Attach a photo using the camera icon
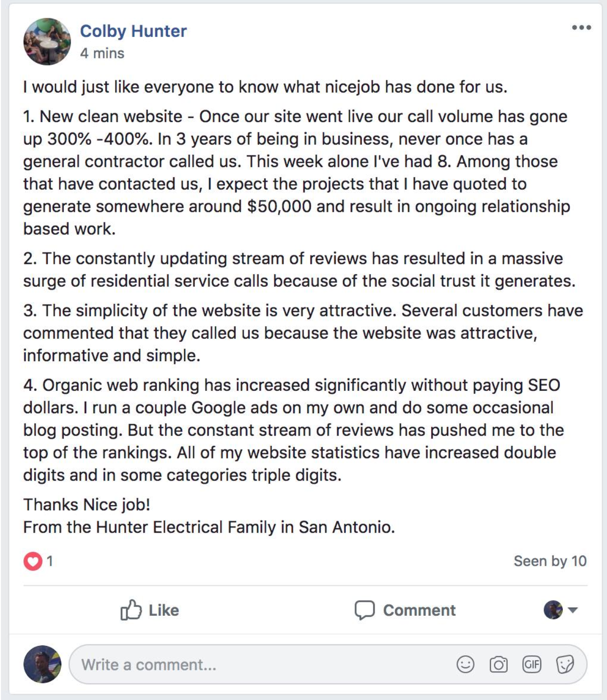 click(498, 664)
